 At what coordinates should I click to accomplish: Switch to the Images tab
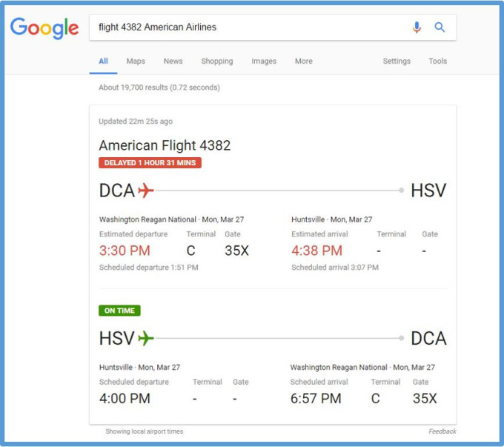pyautogui.click(x=264, y=62)
